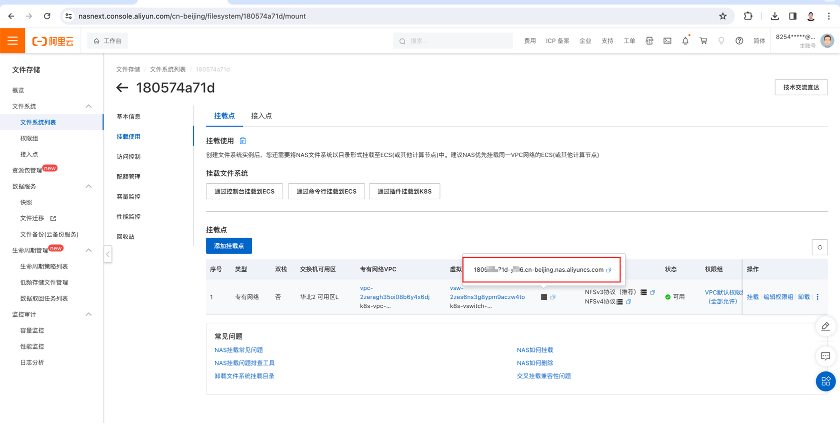840x424 pixels.
Task: Open the 工作台 workbench button
Action: pyautogui.click(x=108, y=41)
